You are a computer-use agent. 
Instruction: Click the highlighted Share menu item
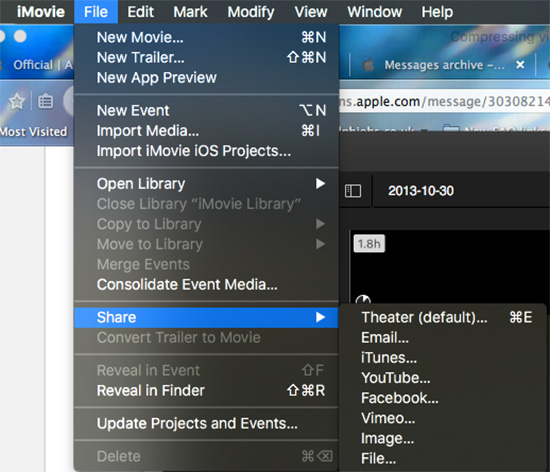pos(206,317)
